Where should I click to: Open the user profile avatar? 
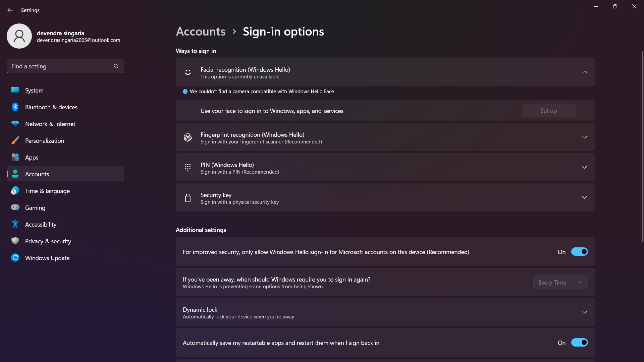click(19, 36)
